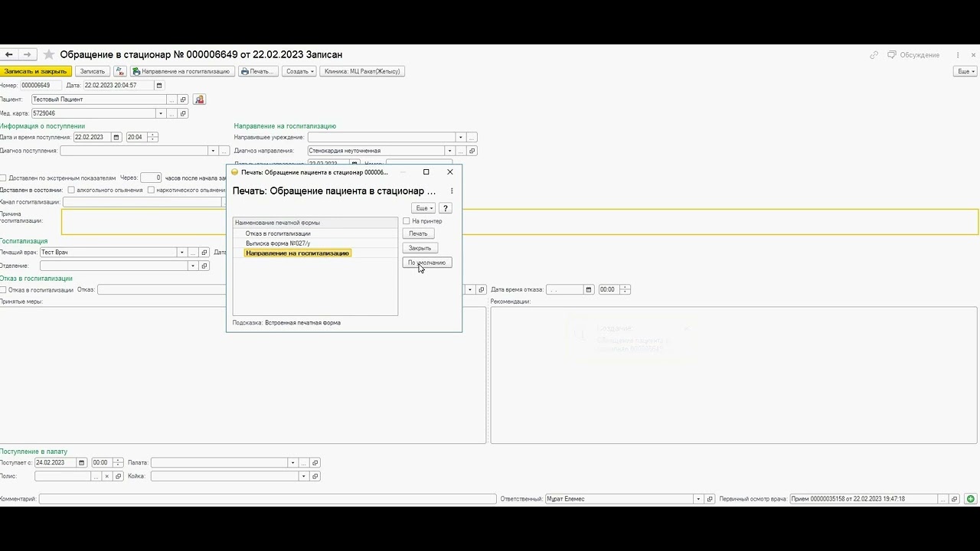Clear the Полис field with X
980x551 pixels.
point(107,476)
